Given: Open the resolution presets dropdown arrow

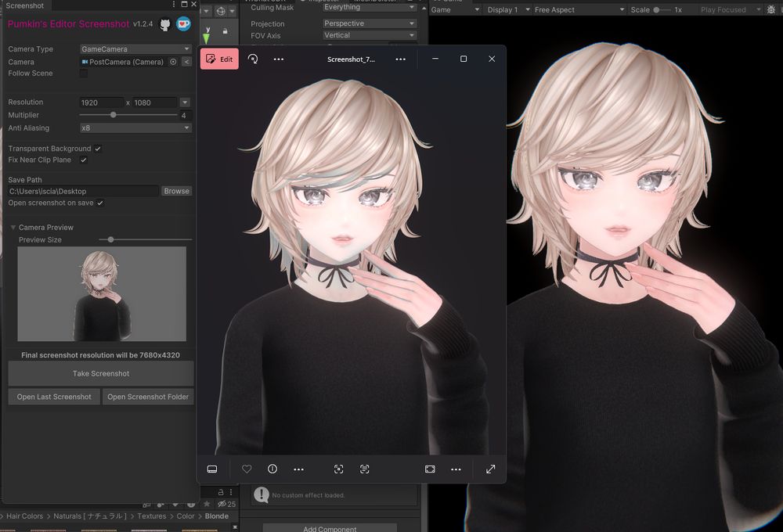Looking at the screenshot, I should tap(185, 102).
